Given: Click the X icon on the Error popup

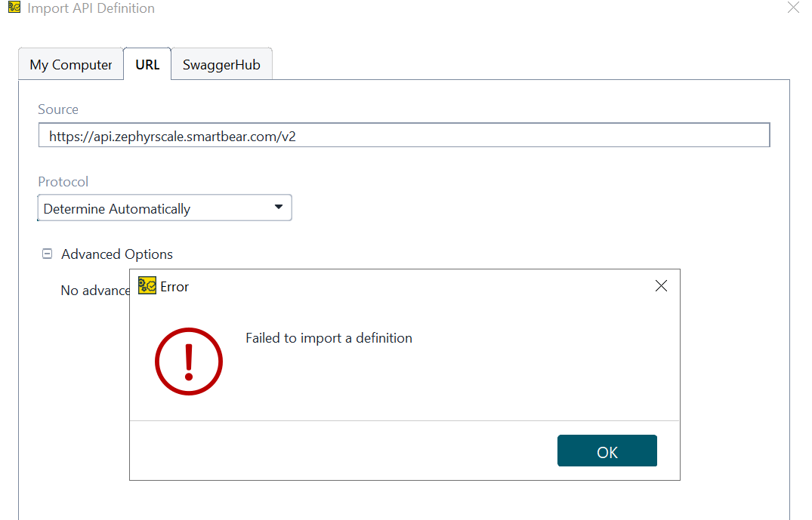Looking at the screenshot, I should (661, 286).
